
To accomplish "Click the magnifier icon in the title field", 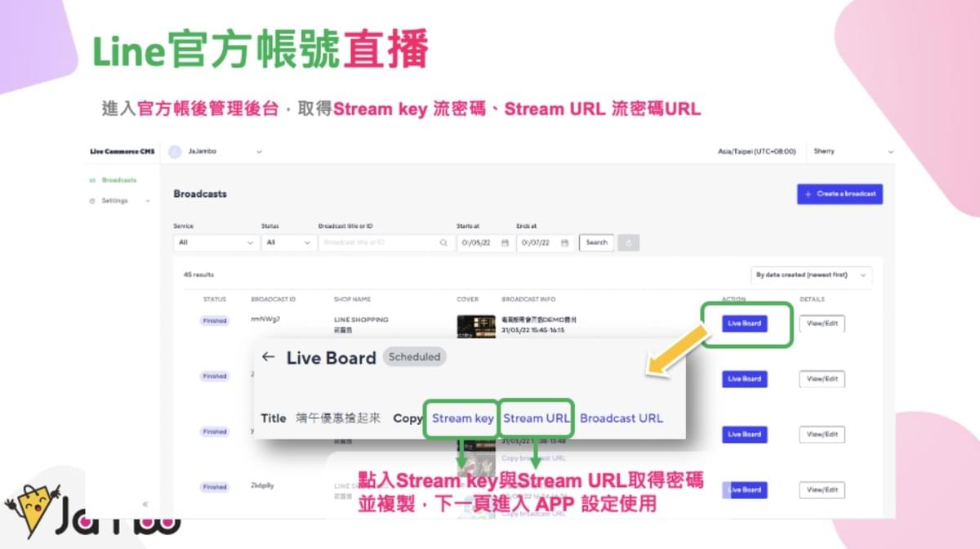I will (x=443, y=243).
